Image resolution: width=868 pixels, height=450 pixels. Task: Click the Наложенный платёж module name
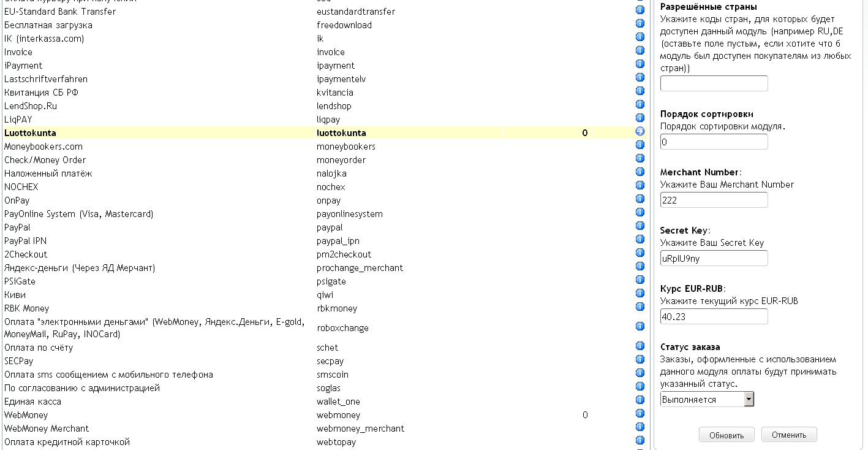point(48,174)
